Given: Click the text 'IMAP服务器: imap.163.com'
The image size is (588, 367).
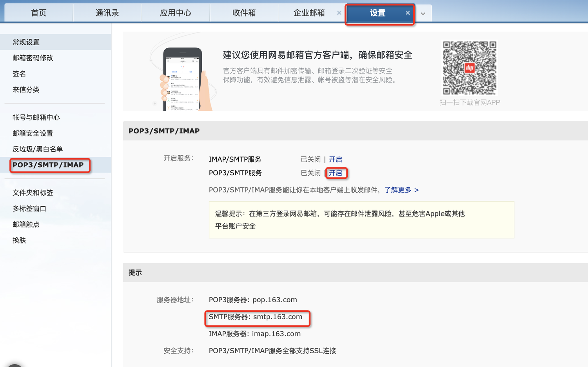Looking at the screenshot, I should click(255, 334).
